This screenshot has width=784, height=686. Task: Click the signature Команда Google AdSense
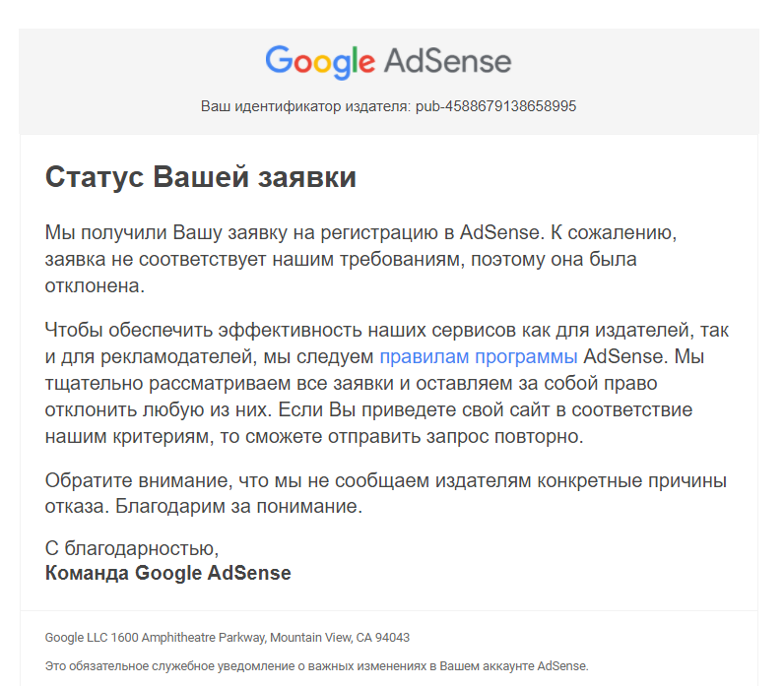[167, 573]
